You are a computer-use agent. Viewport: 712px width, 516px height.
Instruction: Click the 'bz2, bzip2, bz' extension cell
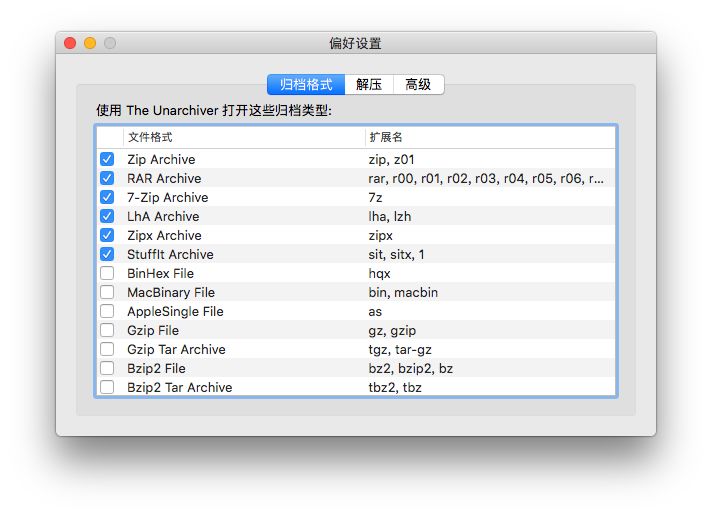tap(410, 368)
